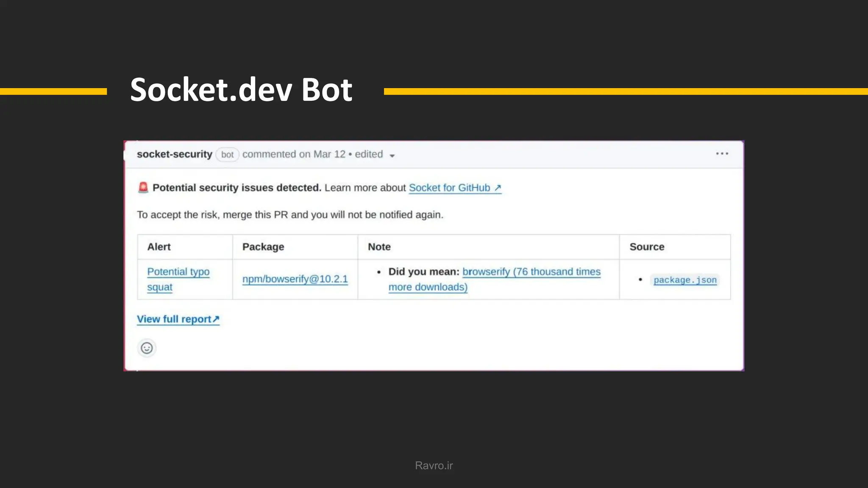Open the Socket for GitHub link
The height and width of the screenshot is (488, 868).
(x=455, y=188)
